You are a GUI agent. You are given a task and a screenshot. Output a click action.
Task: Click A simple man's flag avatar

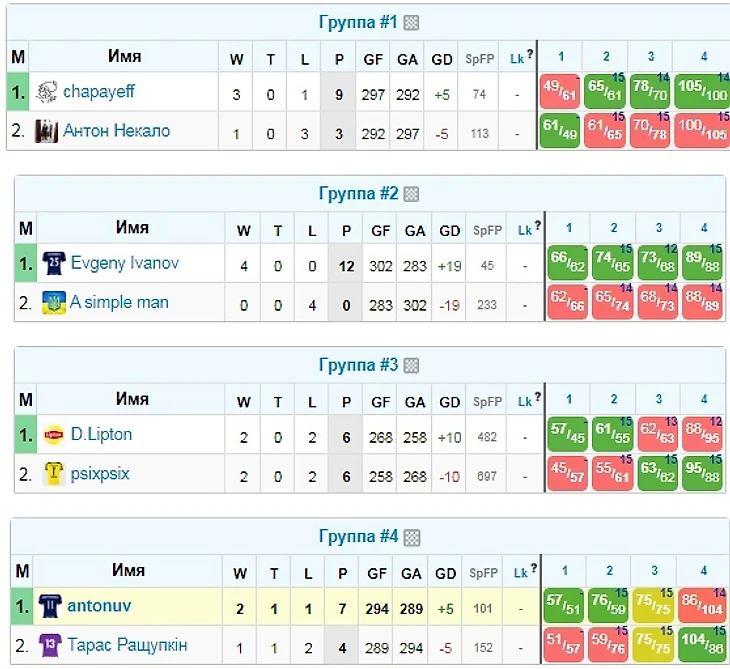(54, 303)
